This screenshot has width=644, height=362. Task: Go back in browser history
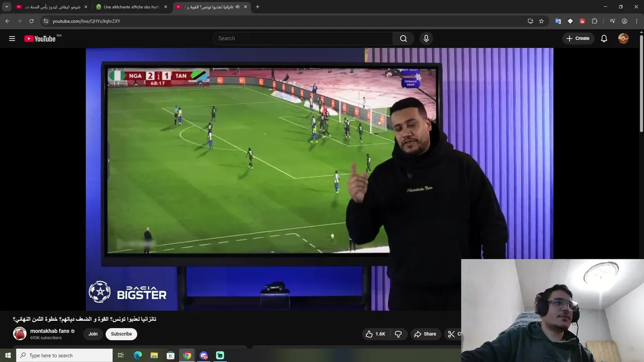[x=7, y=21]
